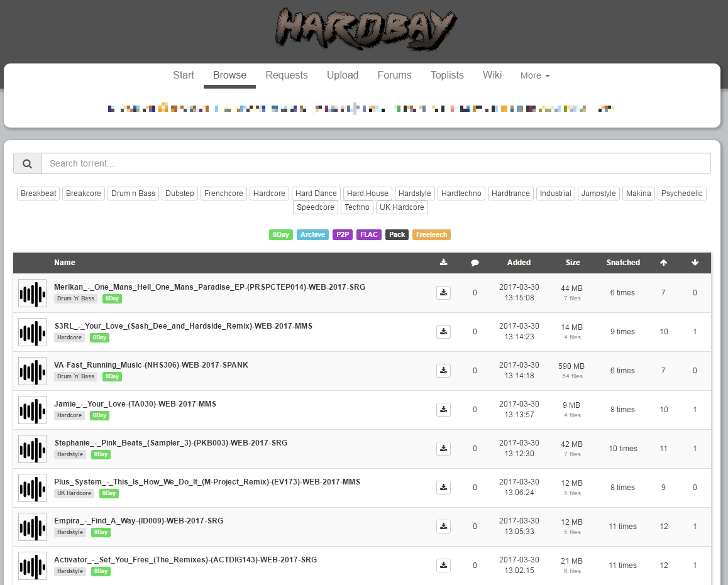Click the comments bubble column header
This screenshot has height=585, width=728.
[x=475, y=263]
